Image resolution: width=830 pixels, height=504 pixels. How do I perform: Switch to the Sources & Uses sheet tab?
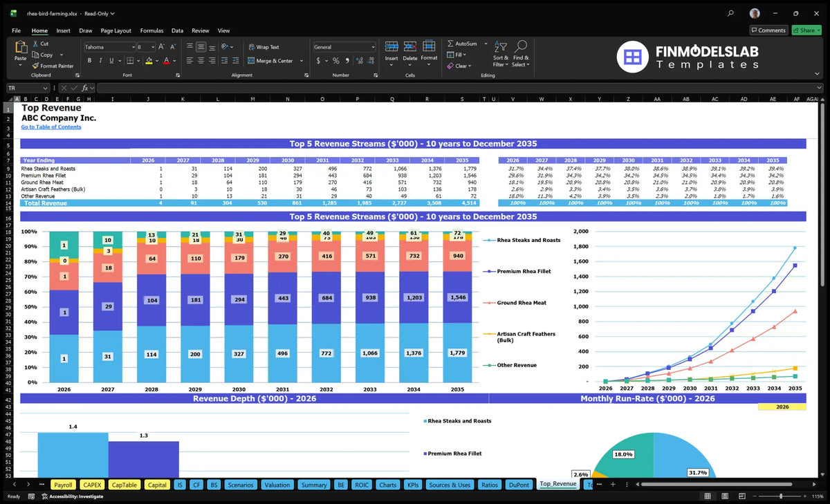(450, 485)
